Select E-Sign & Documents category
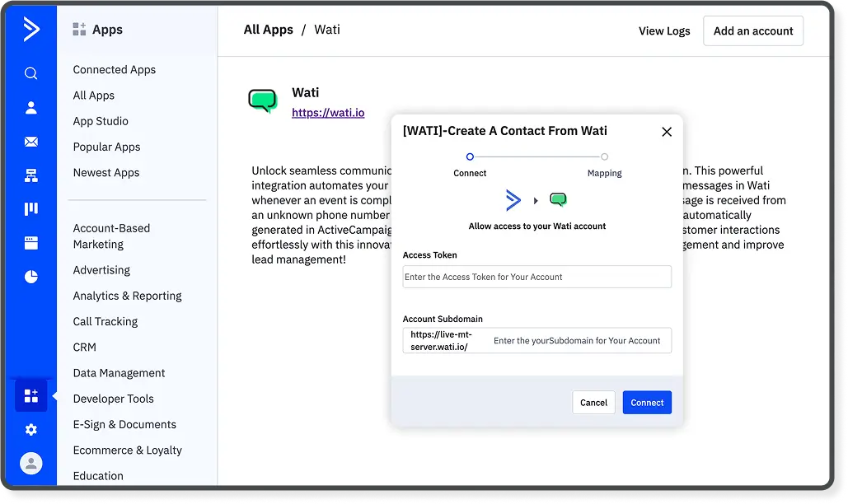 124,425
